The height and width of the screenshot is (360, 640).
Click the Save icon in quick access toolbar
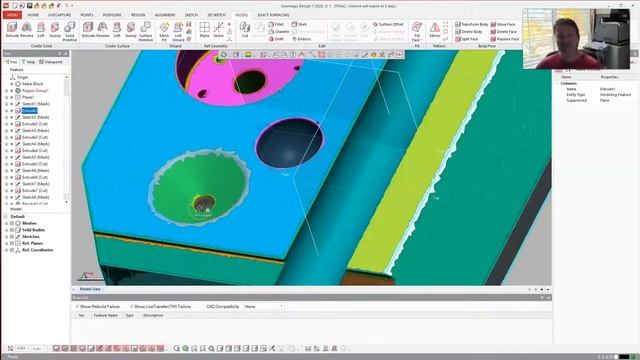(x=29, y=6)
